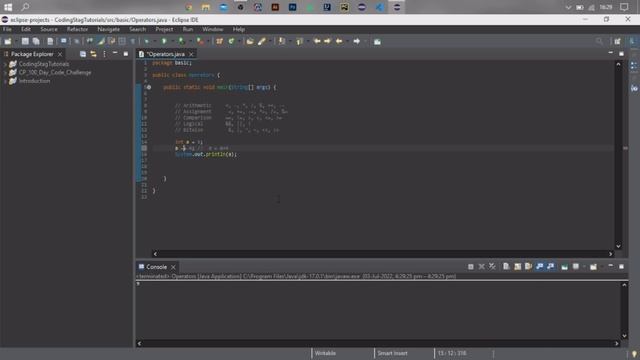Open the Forward history dropdown arrow
The image size is (640, 360).
pos(365,41)
